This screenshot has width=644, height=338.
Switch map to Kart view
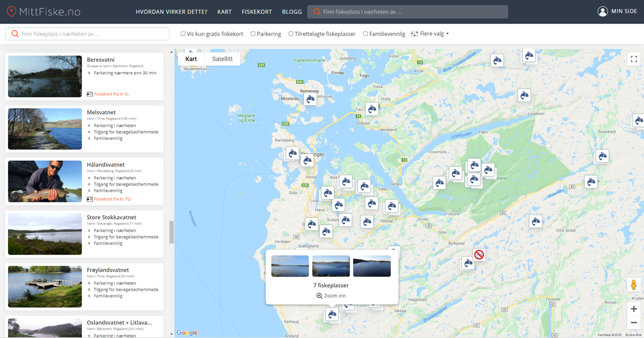click(191, 59)
